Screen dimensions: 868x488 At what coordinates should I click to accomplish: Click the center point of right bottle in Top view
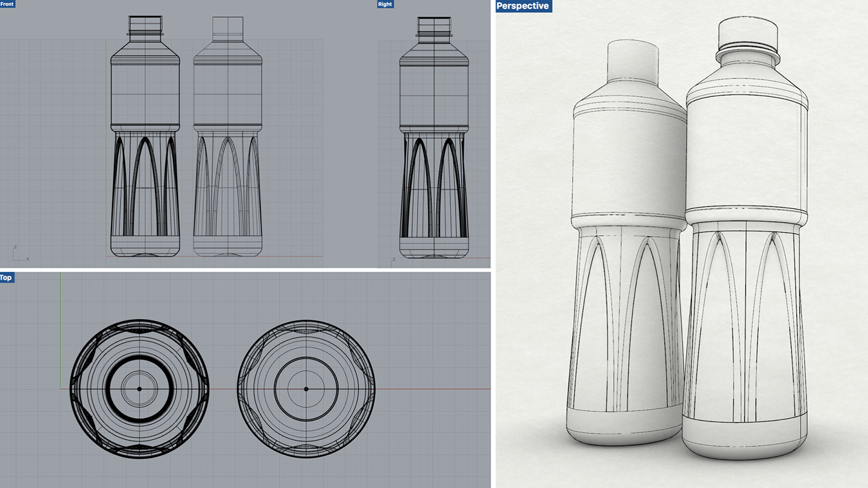306,389
